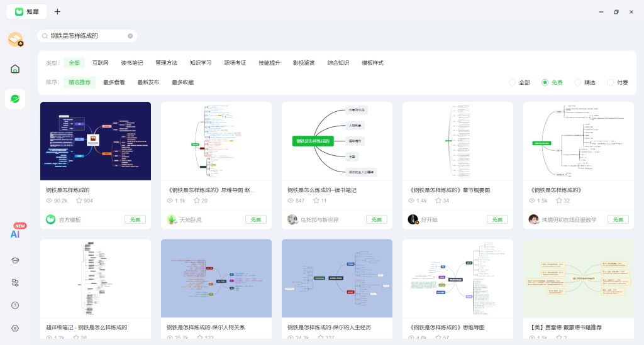Screen dimensions: 644x345
Task: Click 好开始 author avatar
Action: tap(413, 219)
